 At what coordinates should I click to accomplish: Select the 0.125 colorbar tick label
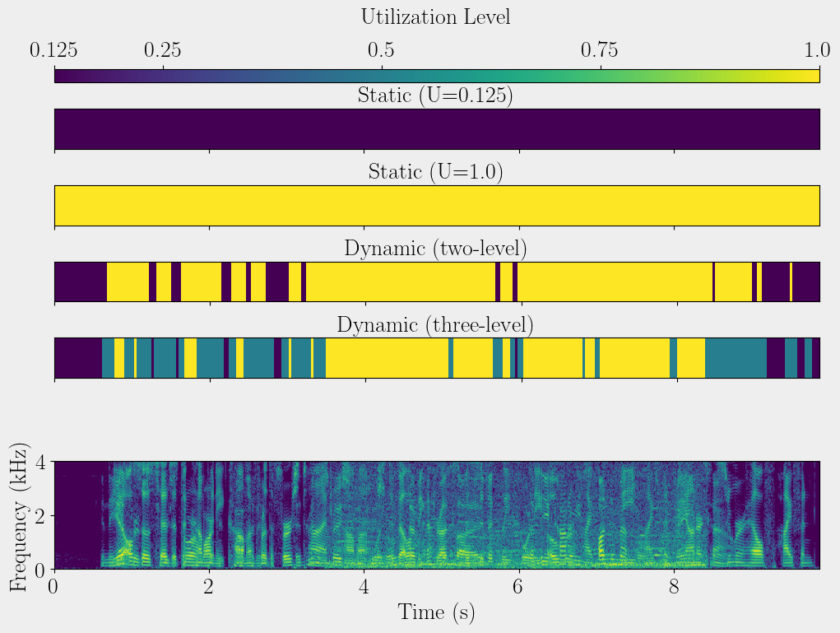point(54,50)
